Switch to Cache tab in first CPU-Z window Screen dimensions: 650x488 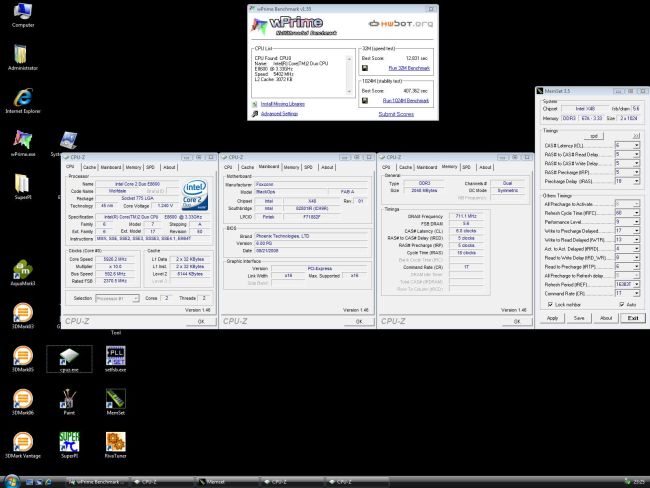[x=89, y=167]
